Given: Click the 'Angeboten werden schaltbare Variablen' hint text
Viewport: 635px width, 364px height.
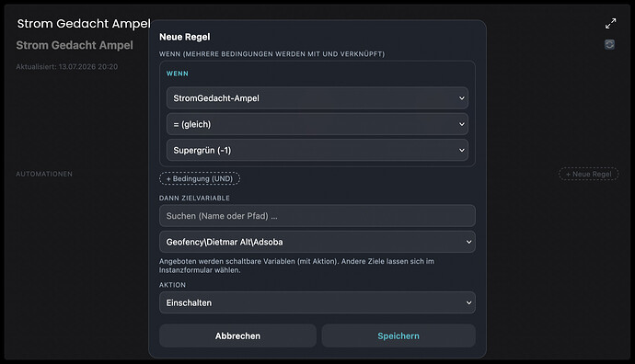Looking at the screenshot, I should tap(296, 266).
